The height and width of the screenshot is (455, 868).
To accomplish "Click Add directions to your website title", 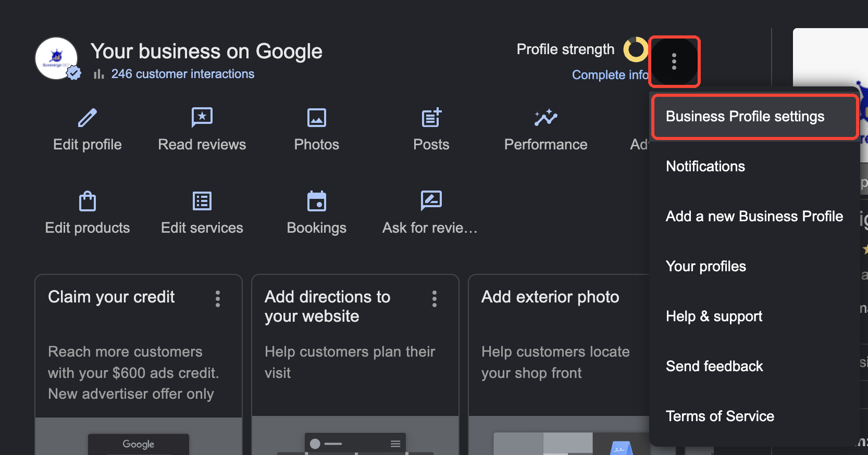I will point(328,307).
